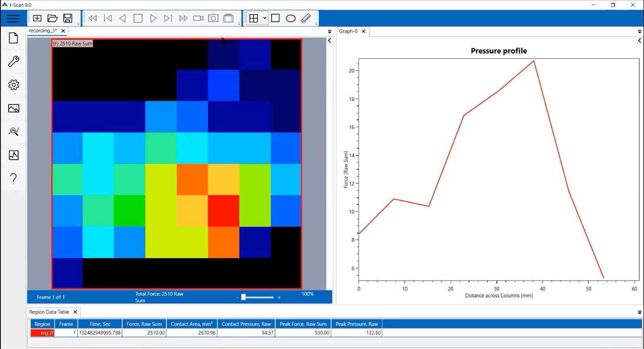644x349 pixels.
Task: Click the zoom slider handle
Action: pos(244,297)
